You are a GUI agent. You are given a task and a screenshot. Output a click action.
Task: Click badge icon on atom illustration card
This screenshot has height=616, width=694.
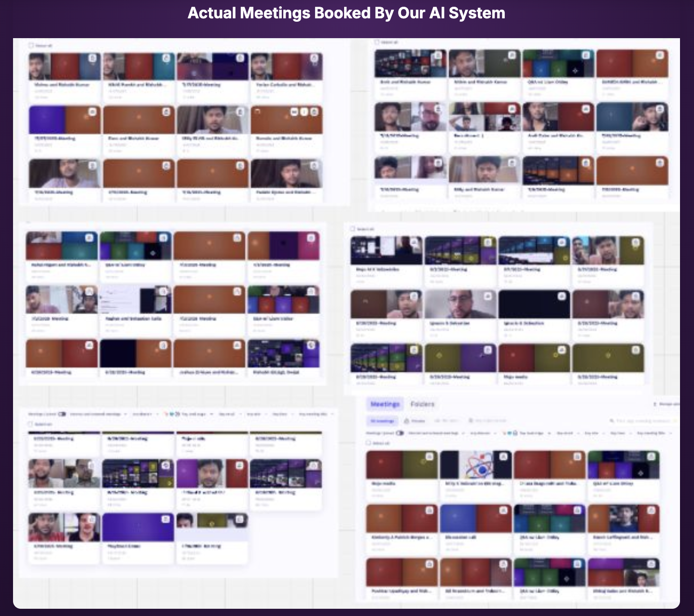(x=503, y=456)
